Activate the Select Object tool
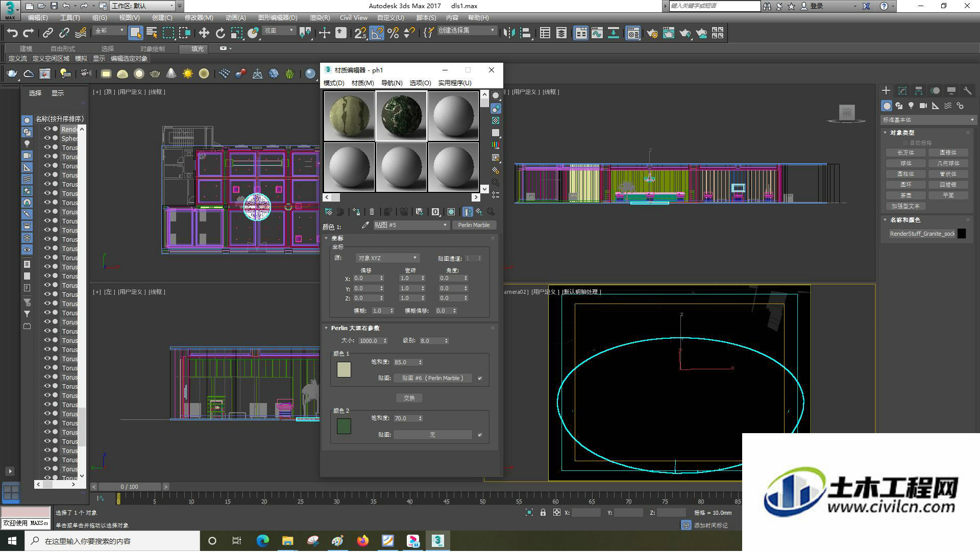The image size is (980, 552). pyautogui.click(x=135, y=33)
